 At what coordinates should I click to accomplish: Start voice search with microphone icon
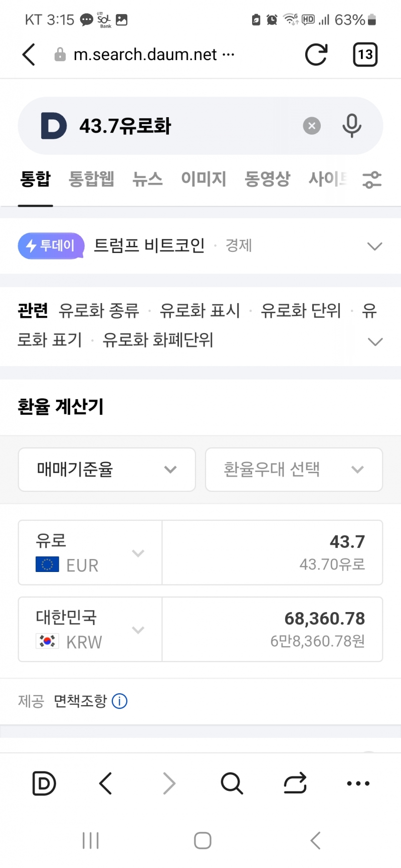click(351, 126)
